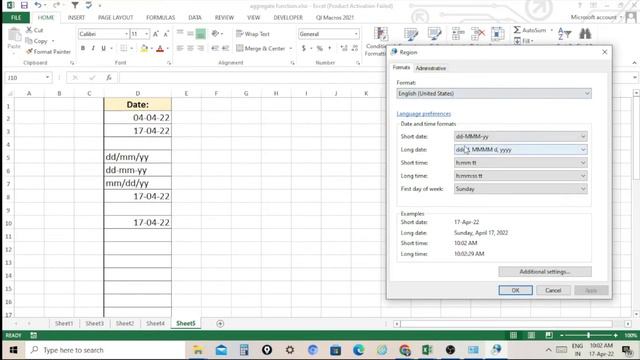The image size is (640, 360).
Task: Switch to Normal view icon
Action: [x=513, y=335]
